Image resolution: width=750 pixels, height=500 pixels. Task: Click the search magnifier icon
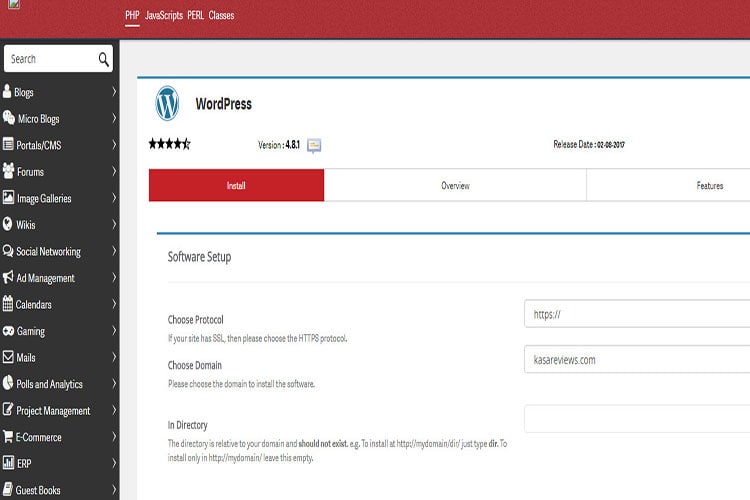(x=103, y=59)
